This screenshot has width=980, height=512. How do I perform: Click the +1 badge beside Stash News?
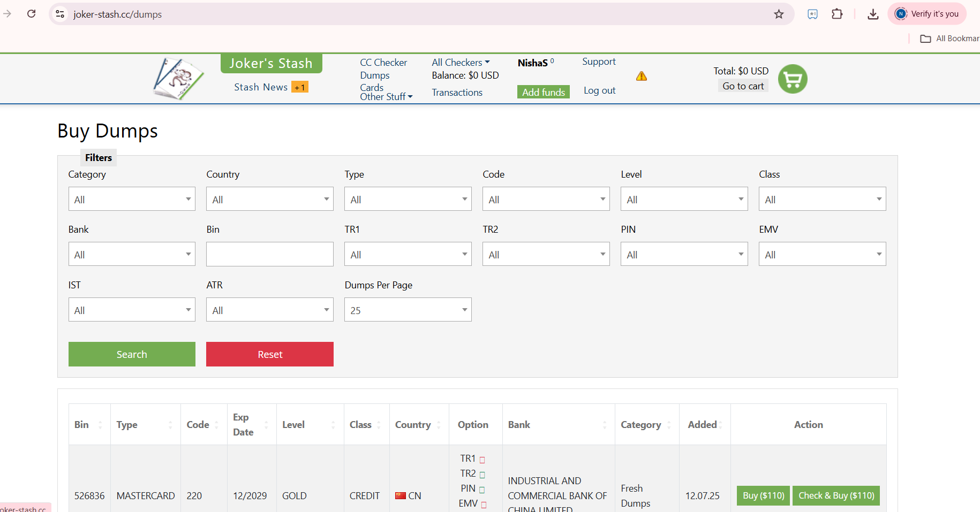(x=299, y=87)
